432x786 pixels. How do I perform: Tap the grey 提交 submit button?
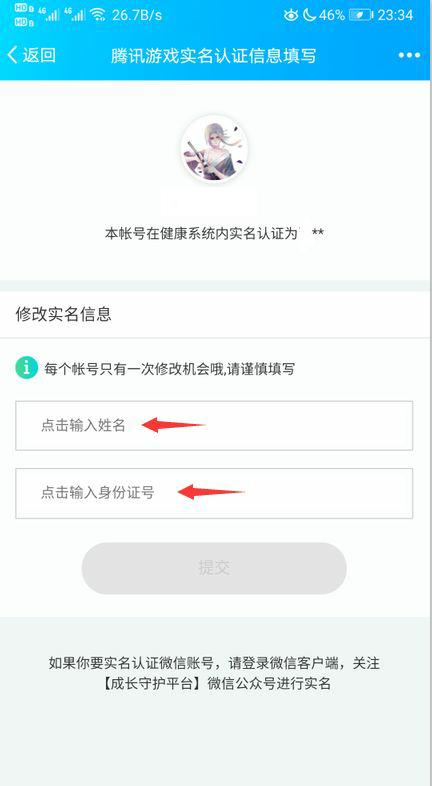tap(214, 568)
